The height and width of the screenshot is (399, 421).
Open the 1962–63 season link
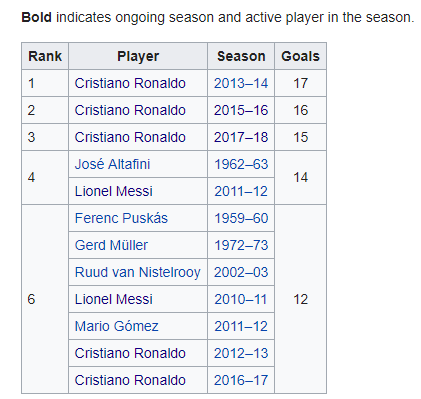point(241,164)
